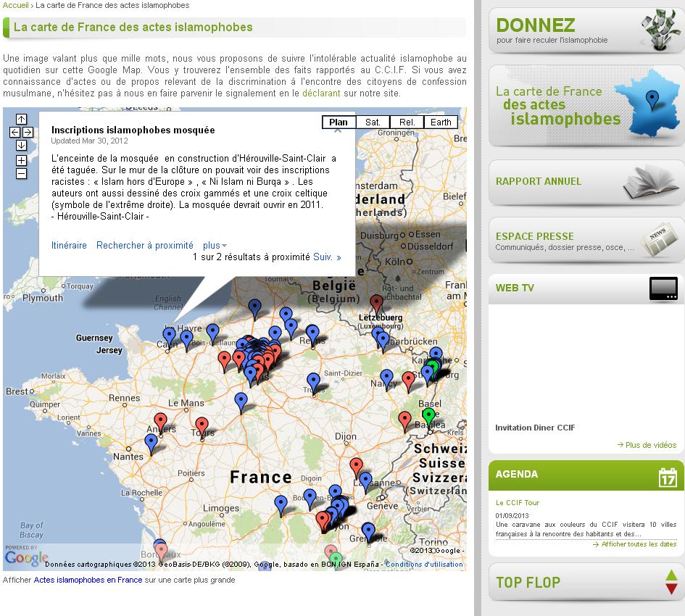Go to next result via 'Suiv. »'
Viewport: 685px width, 616px height.
tap(327, 257)
